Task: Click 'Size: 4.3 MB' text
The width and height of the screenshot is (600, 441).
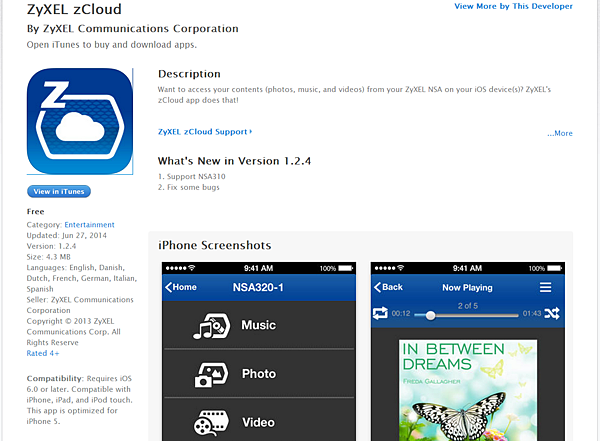Action: click(49, 257)
